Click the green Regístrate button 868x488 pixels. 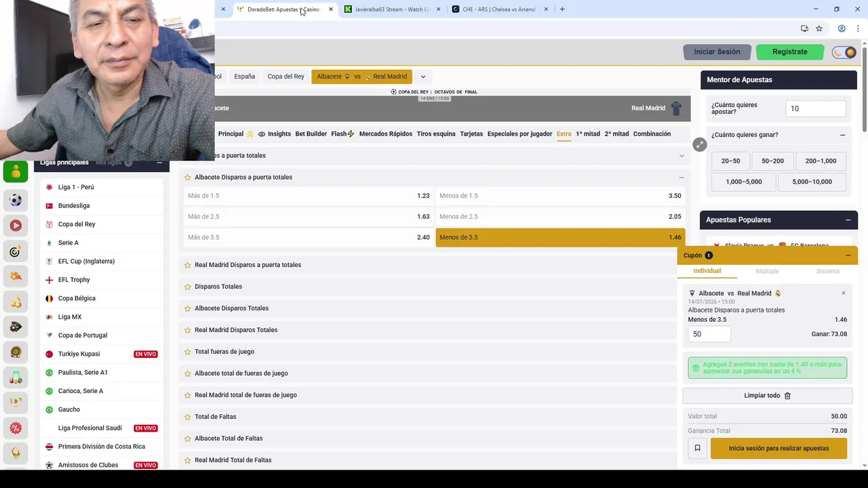coord(789,52)
